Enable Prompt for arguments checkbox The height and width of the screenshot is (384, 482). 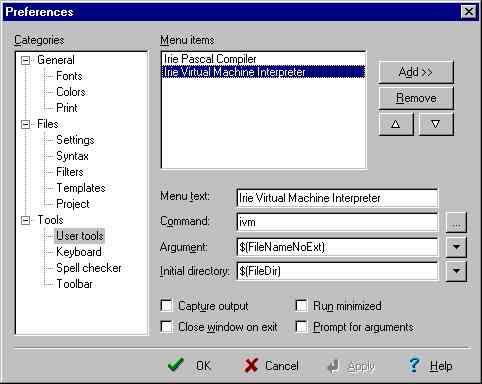click(x=302, y=327)
